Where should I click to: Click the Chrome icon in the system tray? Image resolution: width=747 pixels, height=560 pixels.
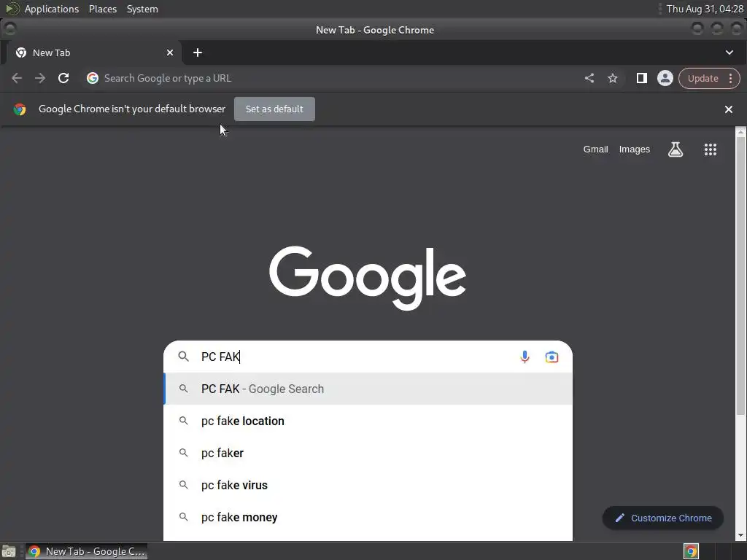[691, 551]
